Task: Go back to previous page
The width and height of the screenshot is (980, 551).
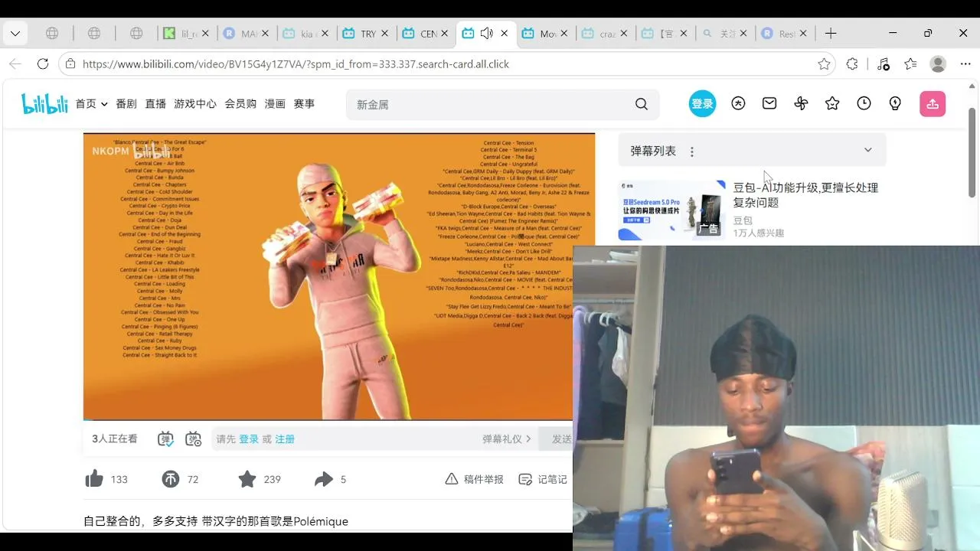Action: click(15, 64)
